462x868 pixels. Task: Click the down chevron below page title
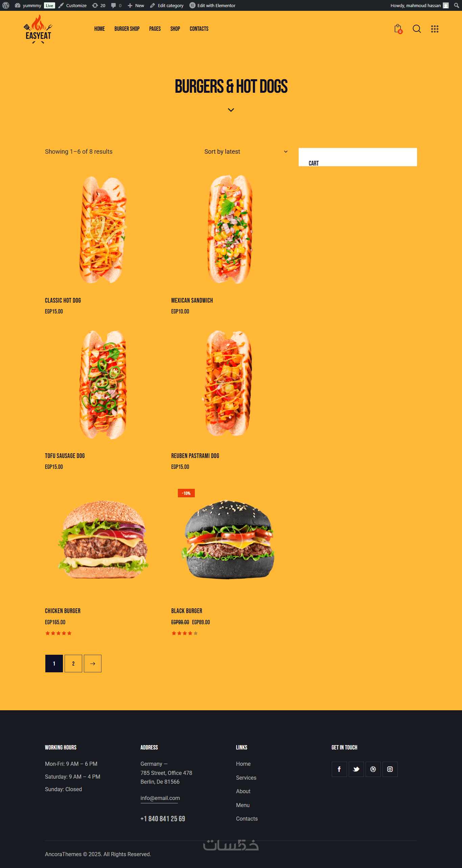231,110
